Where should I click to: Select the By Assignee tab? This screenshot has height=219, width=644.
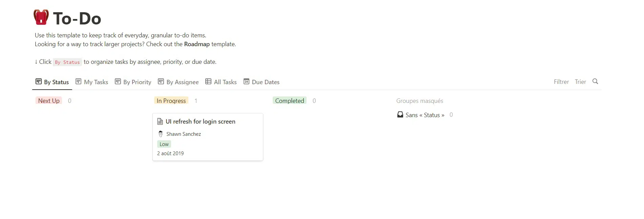[182, 82]
